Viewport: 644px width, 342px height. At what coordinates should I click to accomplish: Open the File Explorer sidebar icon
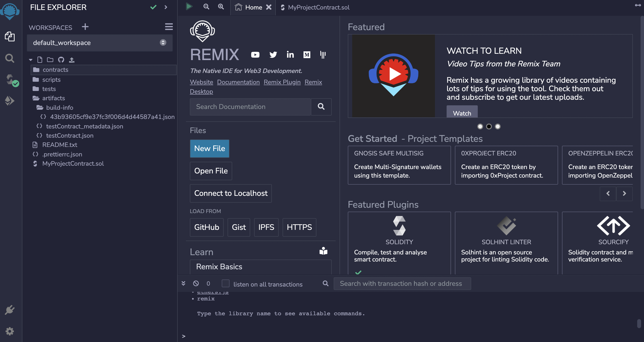(x=9, y=36)
